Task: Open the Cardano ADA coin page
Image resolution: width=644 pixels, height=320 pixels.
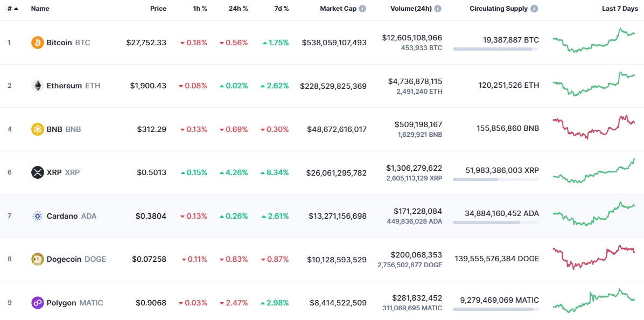Action: click(x=64, y=215)
